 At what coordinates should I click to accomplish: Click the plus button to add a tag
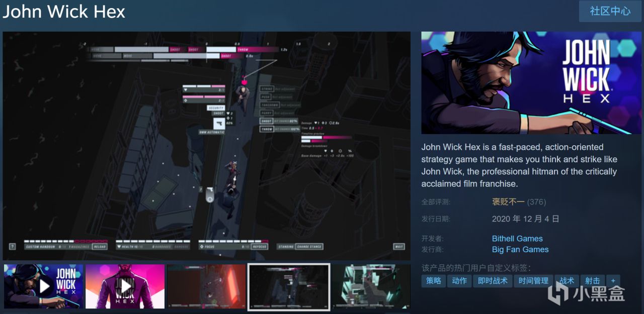coord(613,281)
